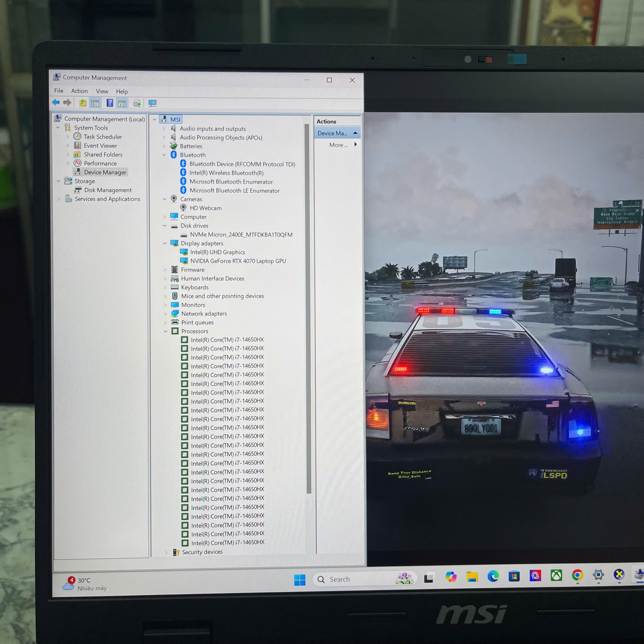The image size is (644, 644).
Task: Open Google Chrome from taskbar
Action: tap(577, 575)
